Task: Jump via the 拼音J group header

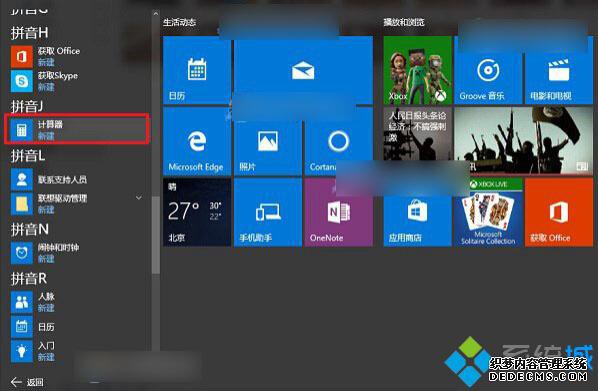Action: point(27,106)
